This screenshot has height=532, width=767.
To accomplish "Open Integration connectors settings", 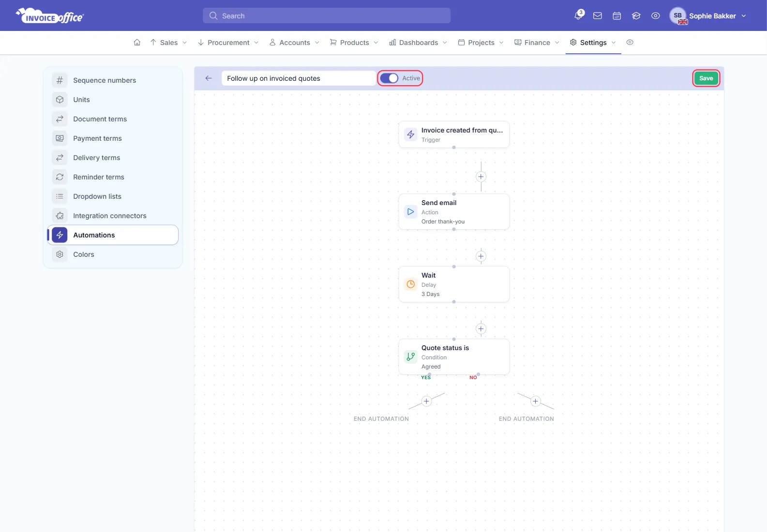I will (113, 216).
